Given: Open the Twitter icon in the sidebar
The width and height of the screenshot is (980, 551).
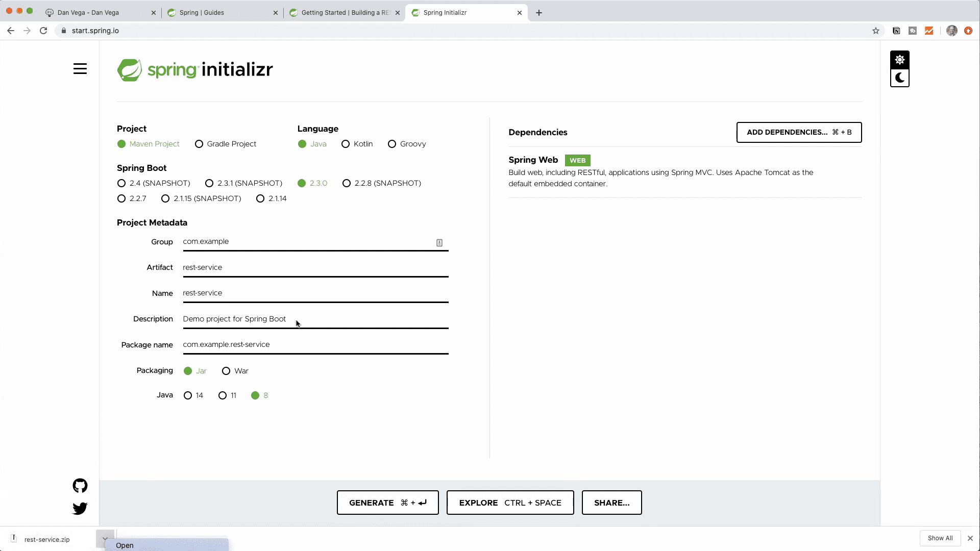Looking at the screenshot, I should tap(80, 508).
